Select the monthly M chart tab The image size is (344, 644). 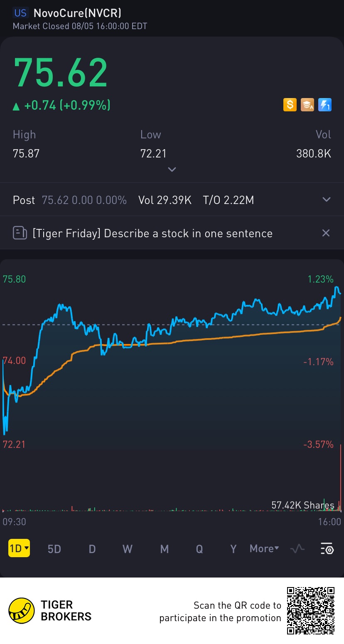165,549
